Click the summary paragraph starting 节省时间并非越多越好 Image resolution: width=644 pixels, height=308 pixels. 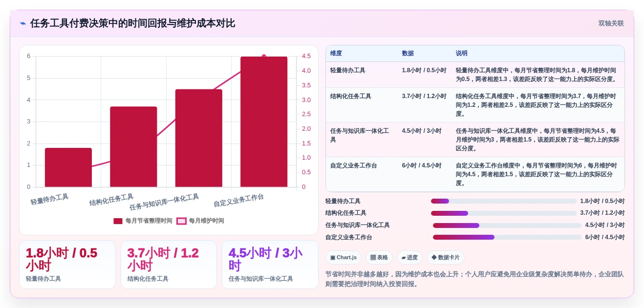pos(474,279)
